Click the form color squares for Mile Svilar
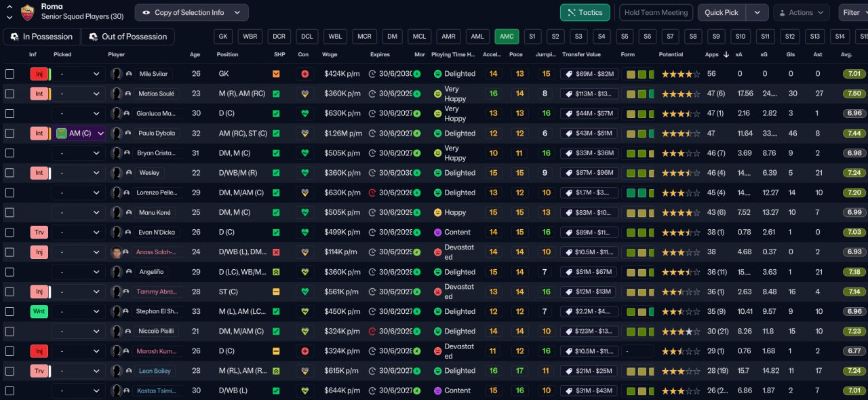Viewport: 868px width, 400px height. 640,74
